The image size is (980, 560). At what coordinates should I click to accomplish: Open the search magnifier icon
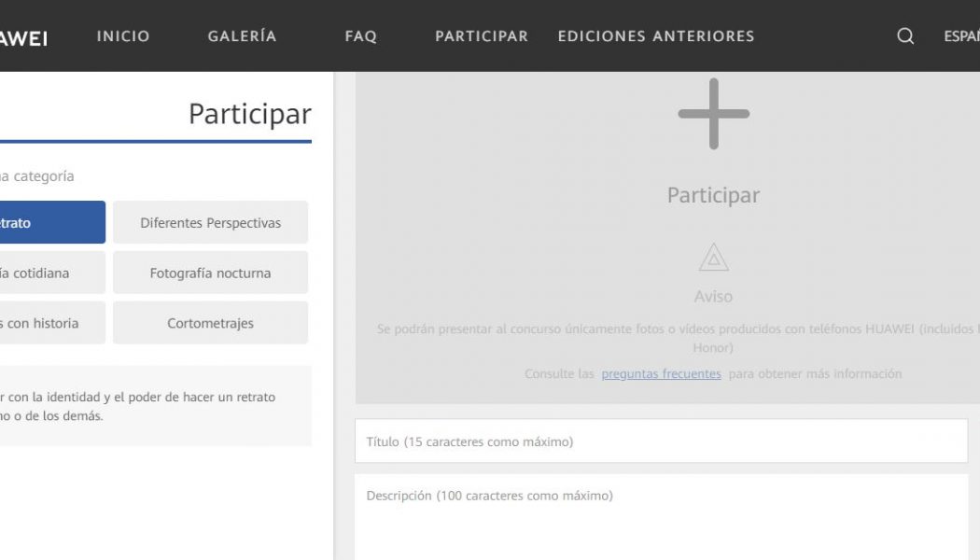[x=905, y=36]
